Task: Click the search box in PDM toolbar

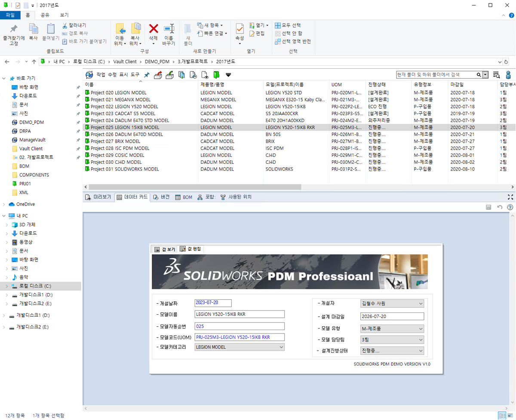Action: 436,75
